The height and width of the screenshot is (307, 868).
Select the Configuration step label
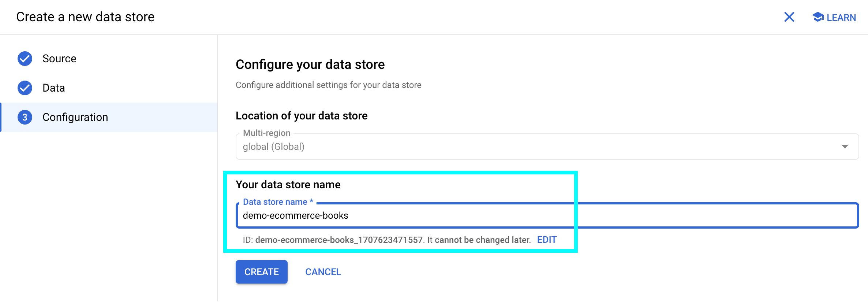(x=75, y=117)
